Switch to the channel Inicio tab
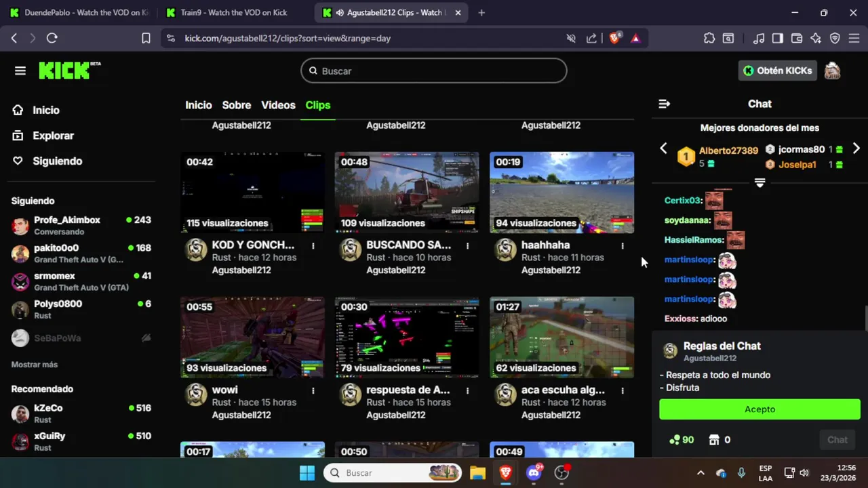Viewport: 868px width, 488px height. coord(199,105)
